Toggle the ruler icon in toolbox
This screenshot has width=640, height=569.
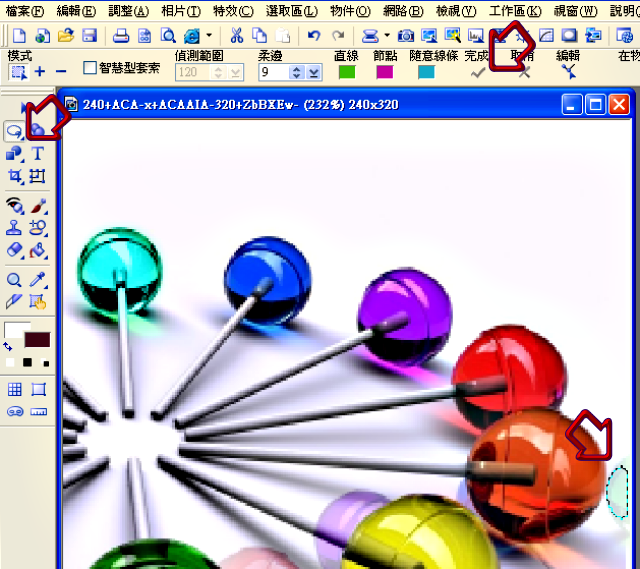pos(38,411)
